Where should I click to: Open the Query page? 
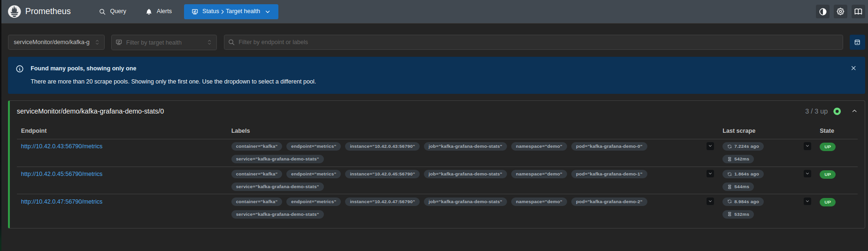click(113, 11)
